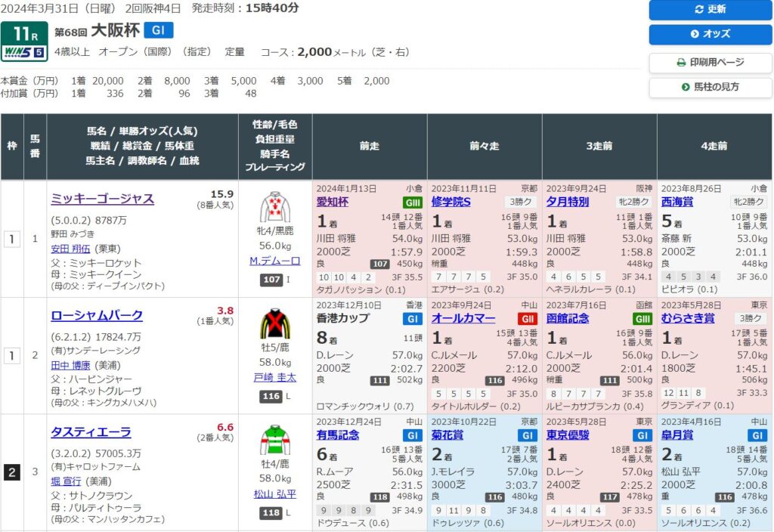The height and width of the screenshot is (532, 774).
Task: Click the 牝2勝ク badge next to 西海賞
Action: (749, 202)
